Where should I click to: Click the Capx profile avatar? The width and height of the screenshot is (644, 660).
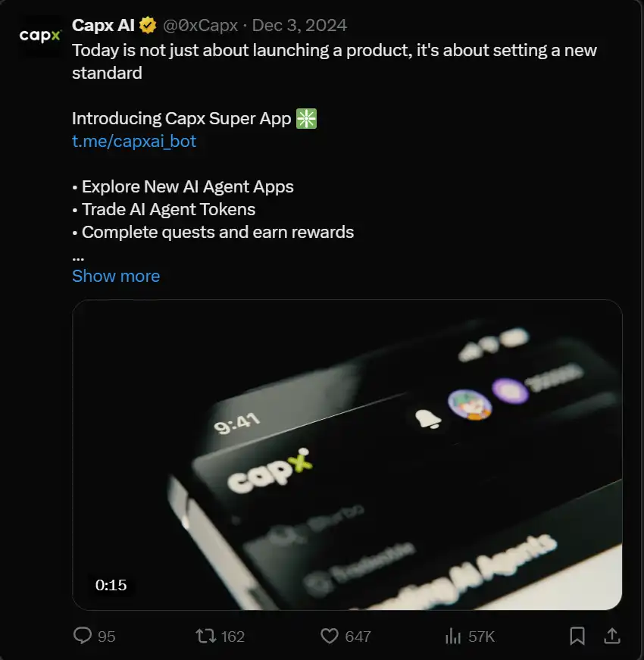click(40, 36)
